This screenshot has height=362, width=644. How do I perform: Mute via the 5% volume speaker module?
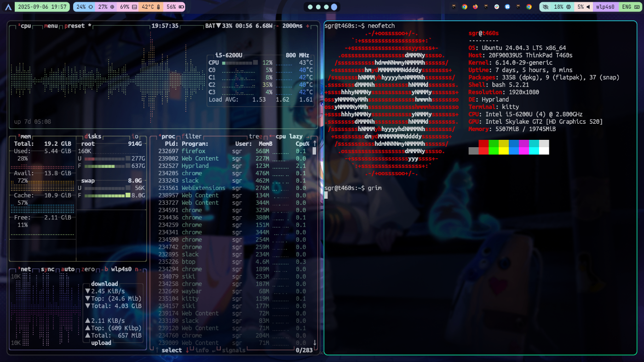(583, 7)
